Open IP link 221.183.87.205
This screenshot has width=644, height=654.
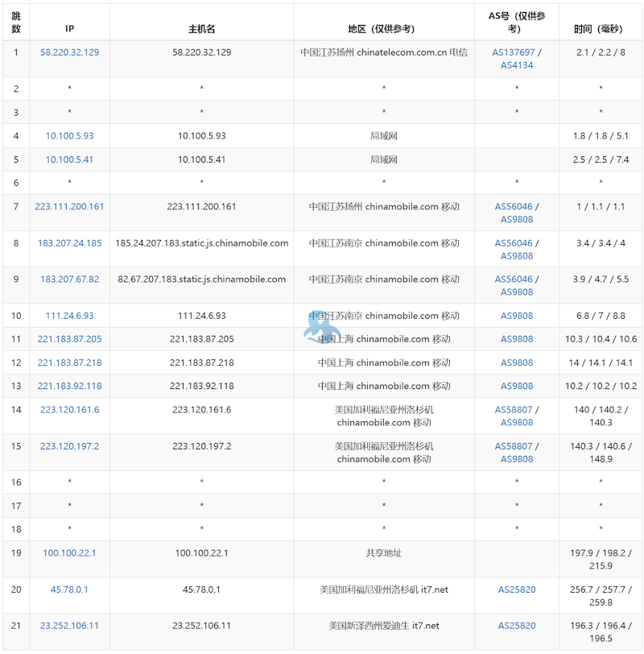(x=69, y=339)
